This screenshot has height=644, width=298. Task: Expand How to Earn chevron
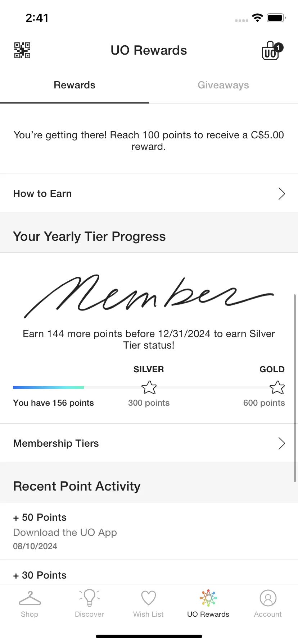[282, 193]
